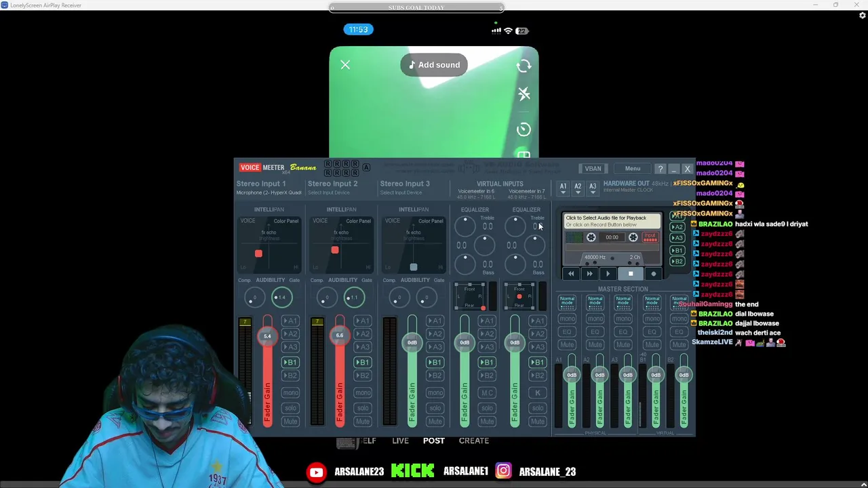Viewport: 868px width, 488px height.
Task: Open the camera timer icon
Action: pyautogui.click(x=524, y=129)
